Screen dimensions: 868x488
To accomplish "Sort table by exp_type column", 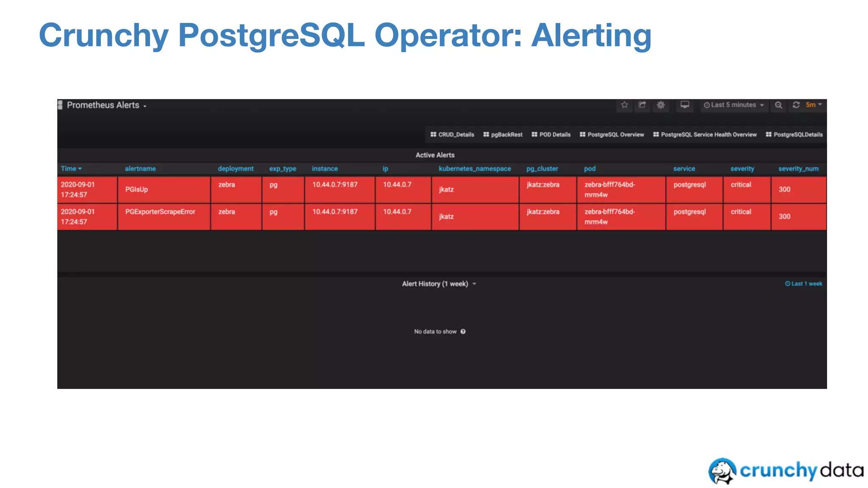I will [283, 169].
